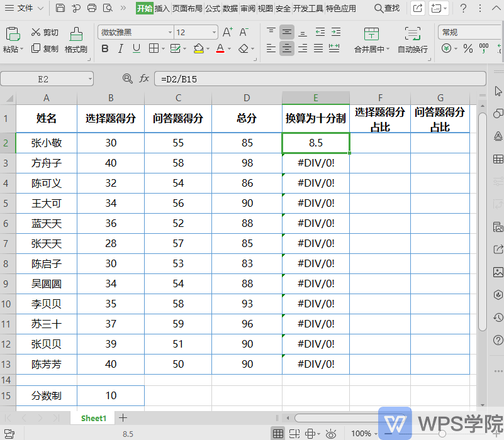
Task: Add a new sheet with the plus button
Action: point(123,417)
